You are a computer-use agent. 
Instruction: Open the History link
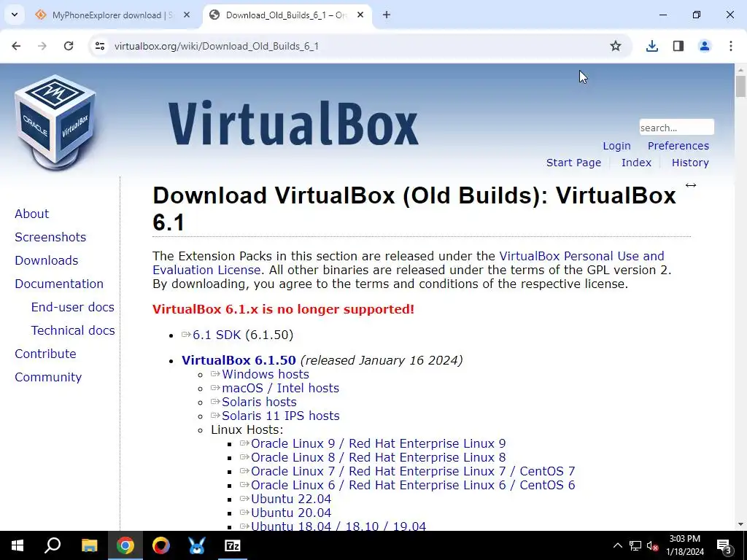pos(690,163)
